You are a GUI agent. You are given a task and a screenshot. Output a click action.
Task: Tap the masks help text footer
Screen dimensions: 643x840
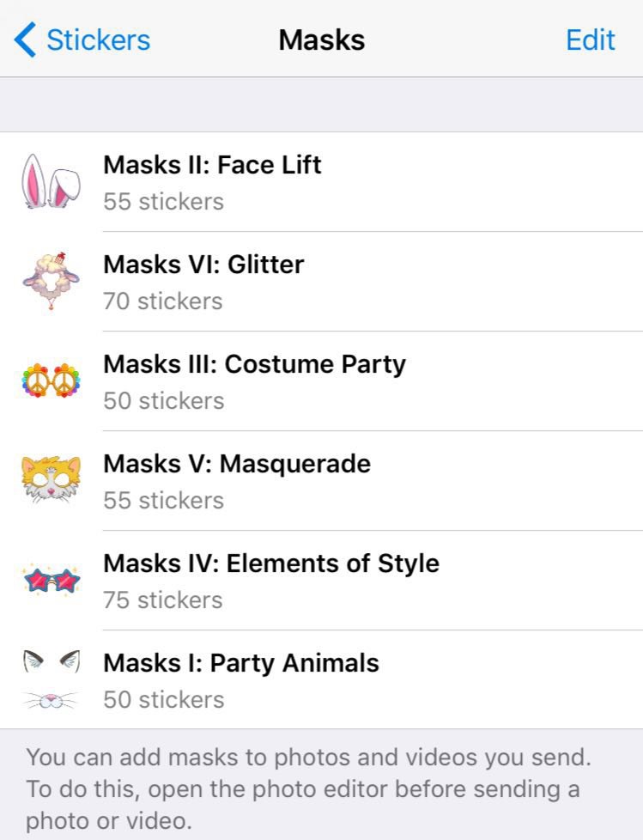coord(309,788)
